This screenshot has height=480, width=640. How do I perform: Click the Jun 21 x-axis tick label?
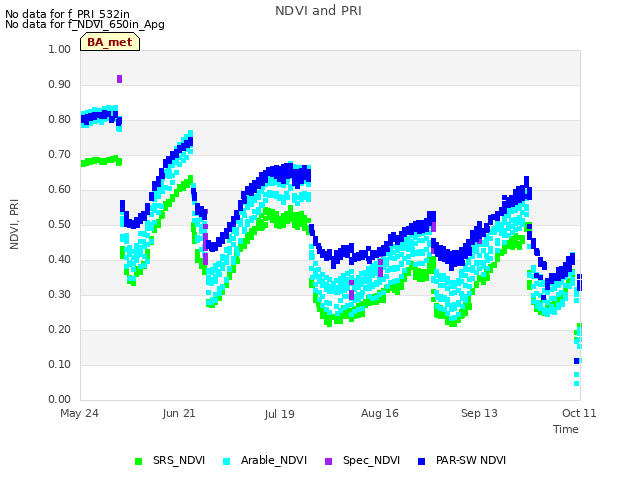click(x=179, y=413)
